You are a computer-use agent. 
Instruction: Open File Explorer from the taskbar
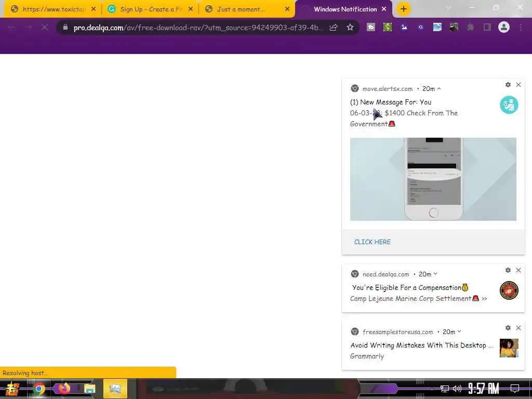[89, 389]
